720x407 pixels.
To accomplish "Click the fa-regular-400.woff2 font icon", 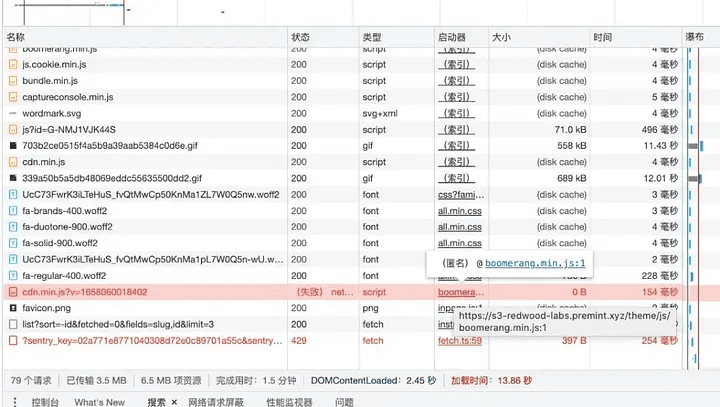I will [x=13, y=276].
